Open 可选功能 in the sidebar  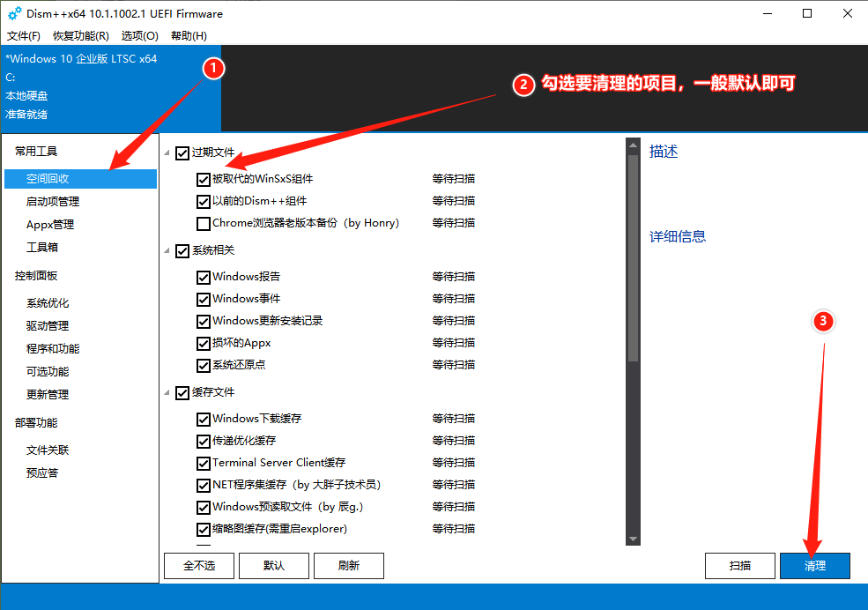click(48, 371)
